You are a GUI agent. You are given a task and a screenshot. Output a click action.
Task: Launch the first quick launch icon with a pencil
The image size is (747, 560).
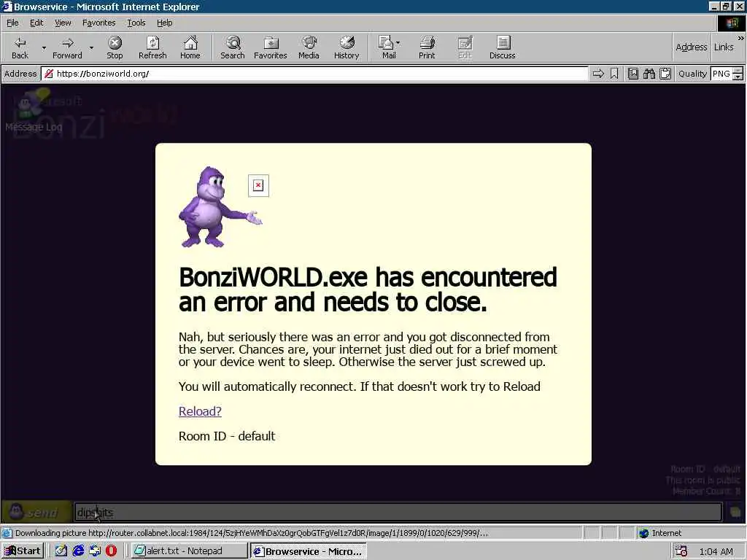pyautogui.click(x=61, y=551)
